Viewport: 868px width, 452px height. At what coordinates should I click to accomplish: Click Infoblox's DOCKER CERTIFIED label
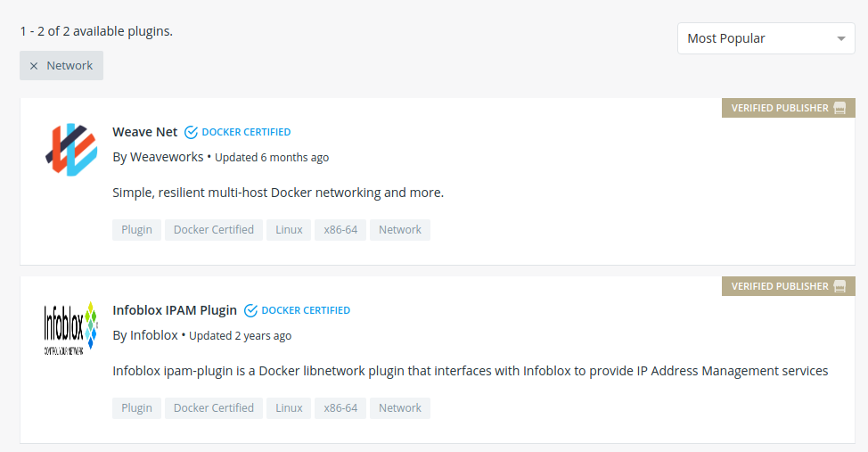306,310
